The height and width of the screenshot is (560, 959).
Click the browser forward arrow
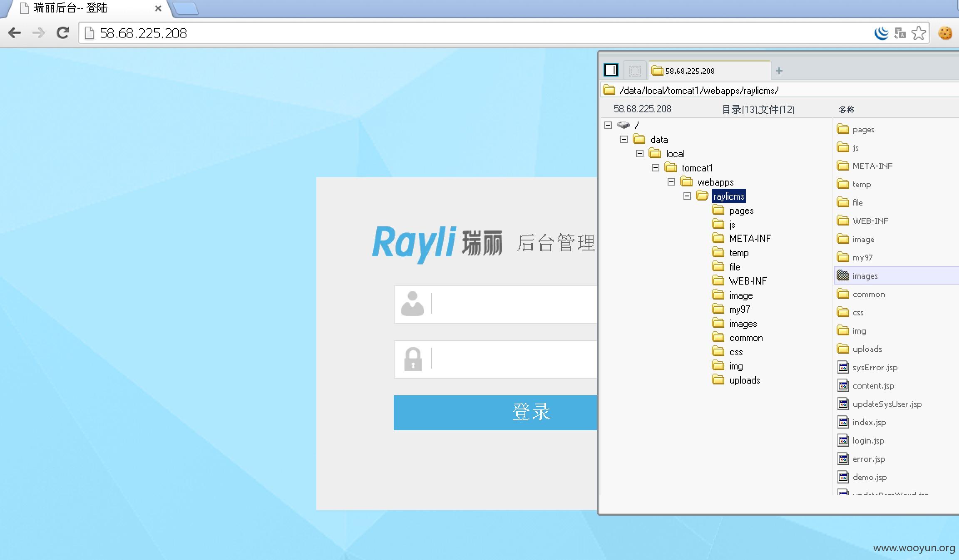click(39, 33)
